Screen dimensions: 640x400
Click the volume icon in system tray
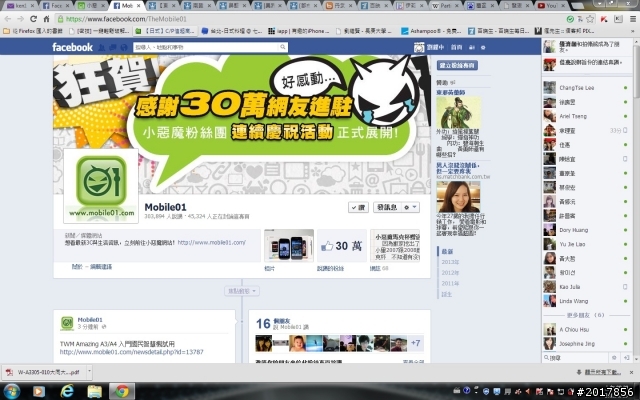pos(528,391)
